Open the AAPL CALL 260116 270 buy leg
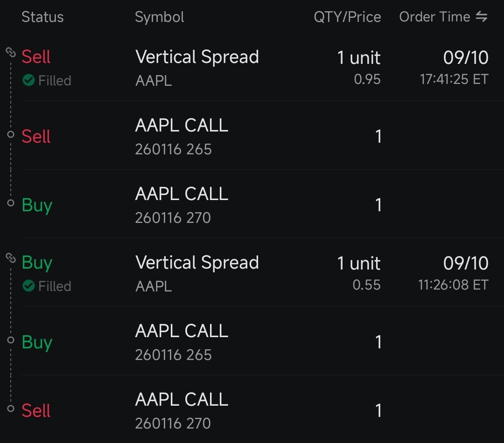This screenshot has width=504, height=443. pos(181,204)
